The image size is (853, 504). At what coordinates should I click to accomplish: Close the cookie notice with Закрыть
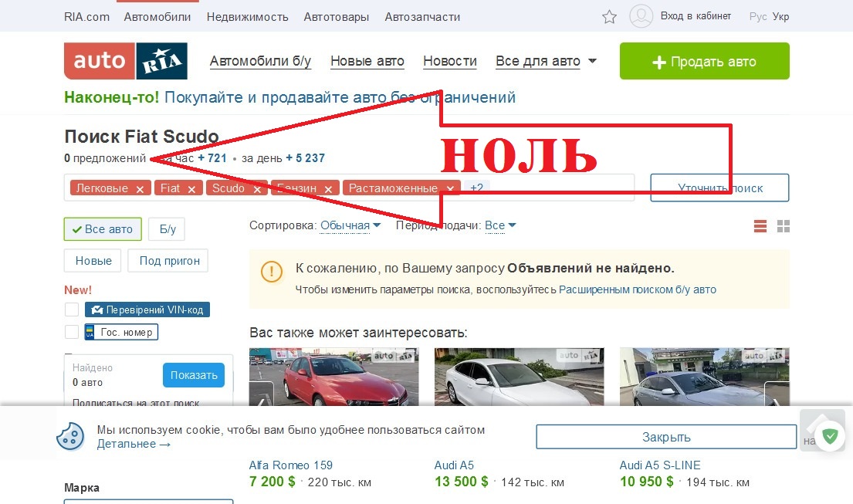(x=666, y=437)
